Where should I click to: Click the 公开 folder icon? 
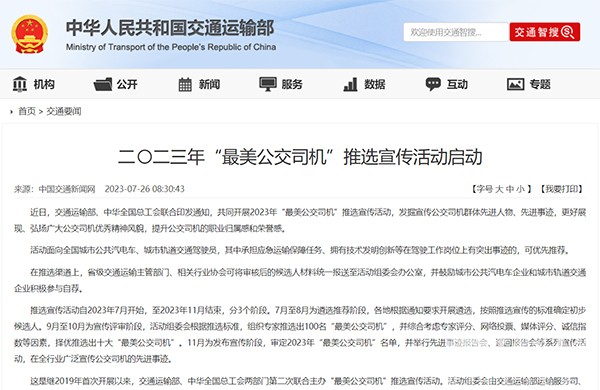coord(103,84)
